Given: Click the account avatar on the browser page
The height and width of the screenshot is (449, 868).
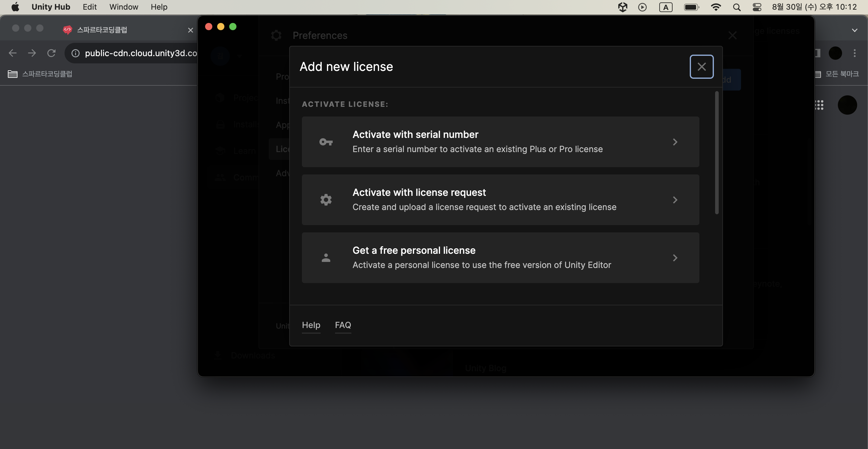Looking at the screenshot, I should coord(847,105).
